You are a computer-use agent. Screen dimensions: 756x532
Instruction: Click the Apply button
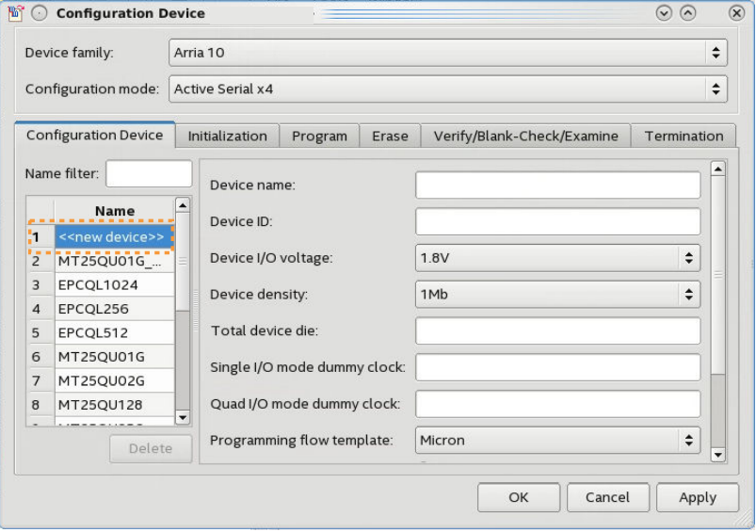(698, 497)
